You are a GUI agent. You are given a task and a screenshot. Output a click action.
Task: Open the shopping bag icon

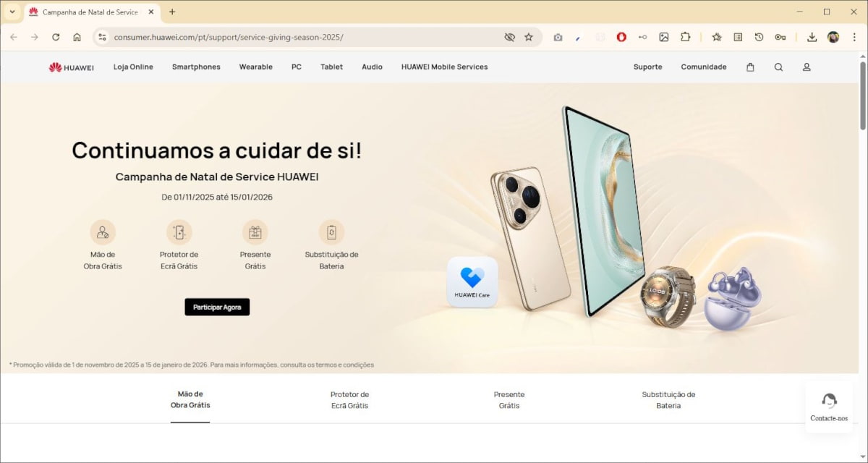(x=750, y=67)
